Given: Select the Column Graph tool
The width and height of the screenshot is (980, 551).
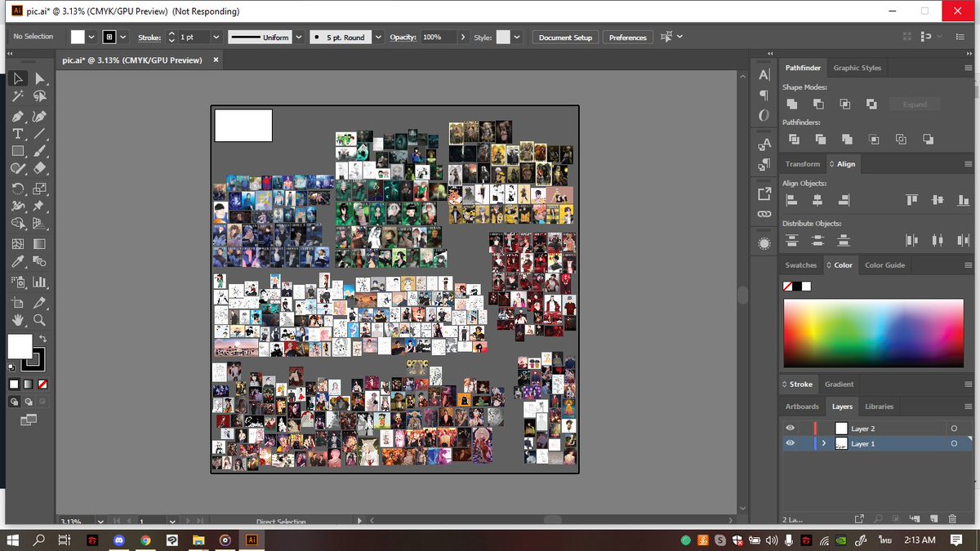Looking at the screenshot, I should click(39, 282).
